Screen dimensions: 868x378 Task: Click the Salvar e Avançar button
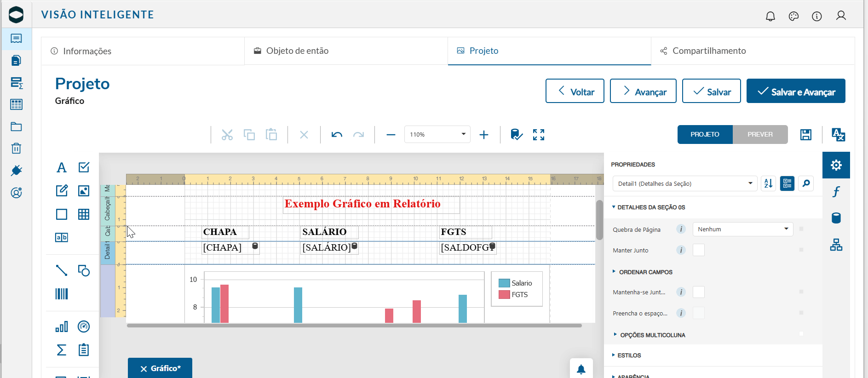pyautogui.click(x=796, y=91)
